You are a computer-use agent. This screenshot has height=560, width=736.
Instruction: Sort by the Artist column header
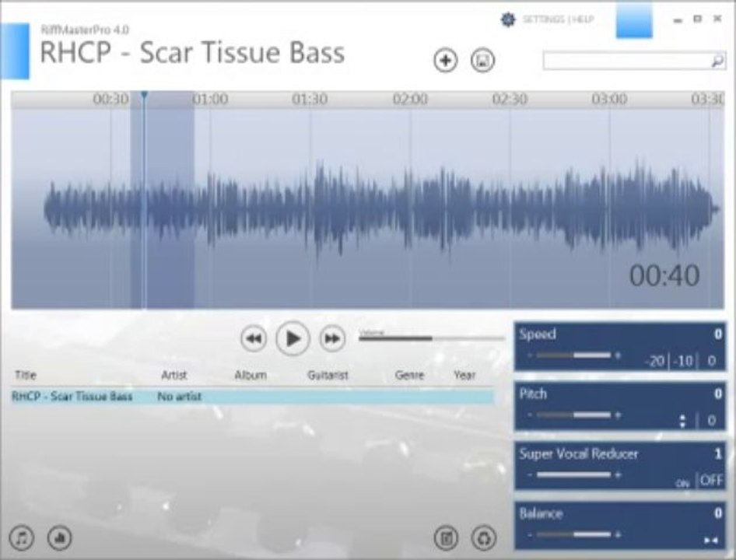point(173,375)
